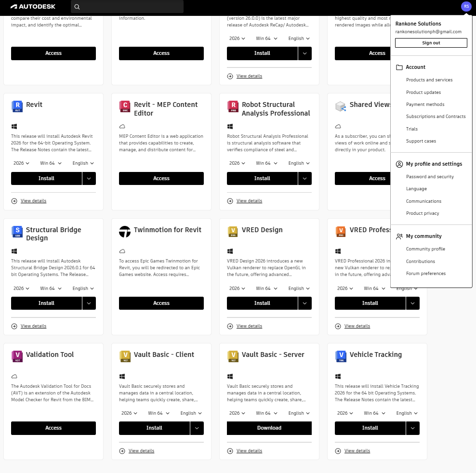Screen dimensions: 476x473
Task: Open Revit Win 64 platform dropdown
Action: 51,163
